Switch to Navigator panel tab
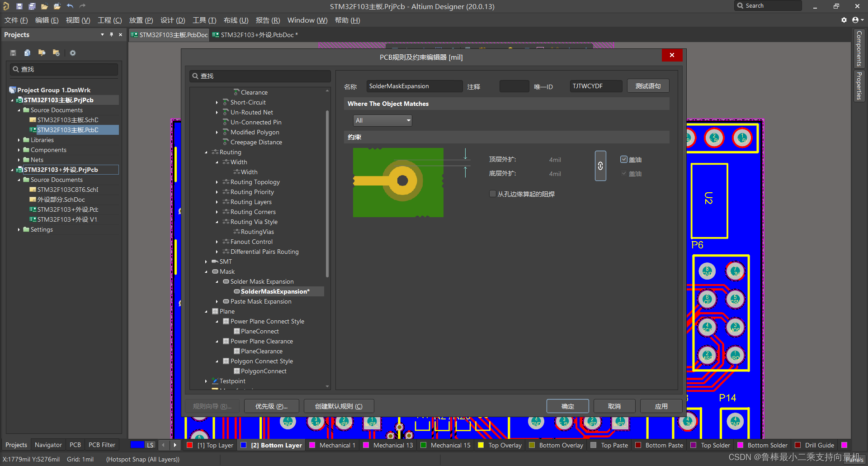The image size is (868, 466). [48, 445]
